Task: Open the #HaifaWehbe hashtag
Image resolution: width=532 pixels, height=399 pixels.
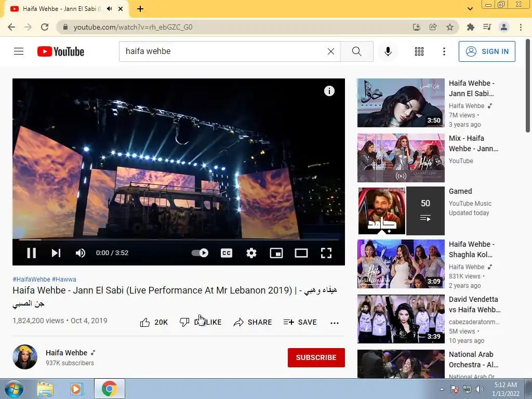Action: (31, 279)
